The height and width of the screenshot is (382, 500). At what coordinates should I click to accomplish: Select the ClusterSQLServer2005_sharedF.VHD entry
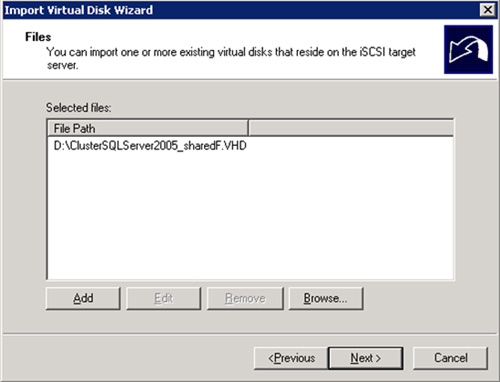point(150,146)
